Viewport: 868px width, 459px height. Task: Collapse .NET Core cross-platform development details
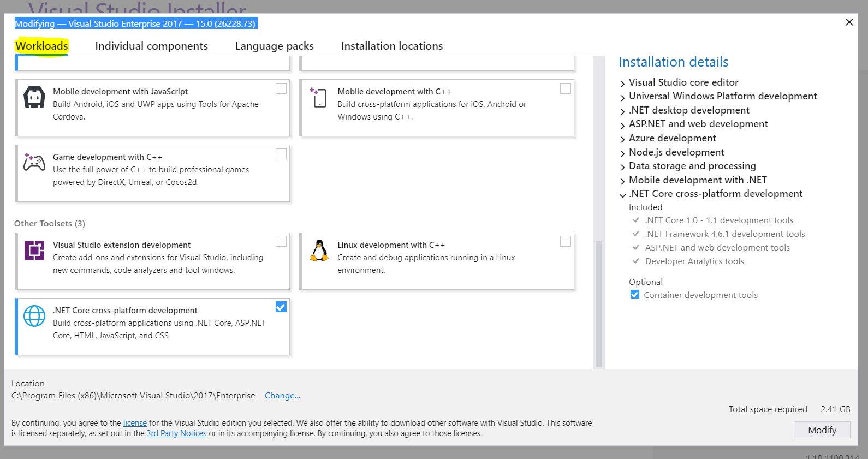[622, 195]
